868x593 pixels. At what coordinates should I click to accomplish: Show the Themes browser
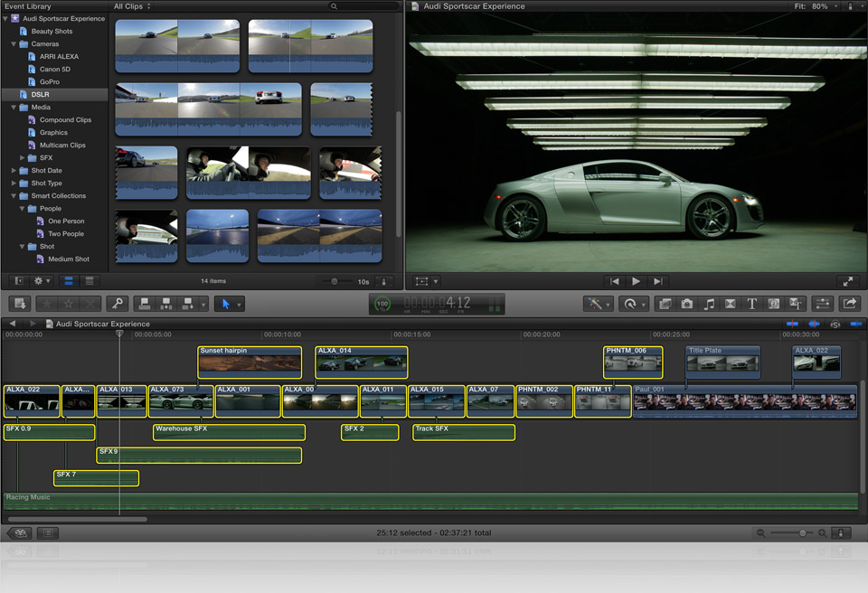click(x=796, y=304)
